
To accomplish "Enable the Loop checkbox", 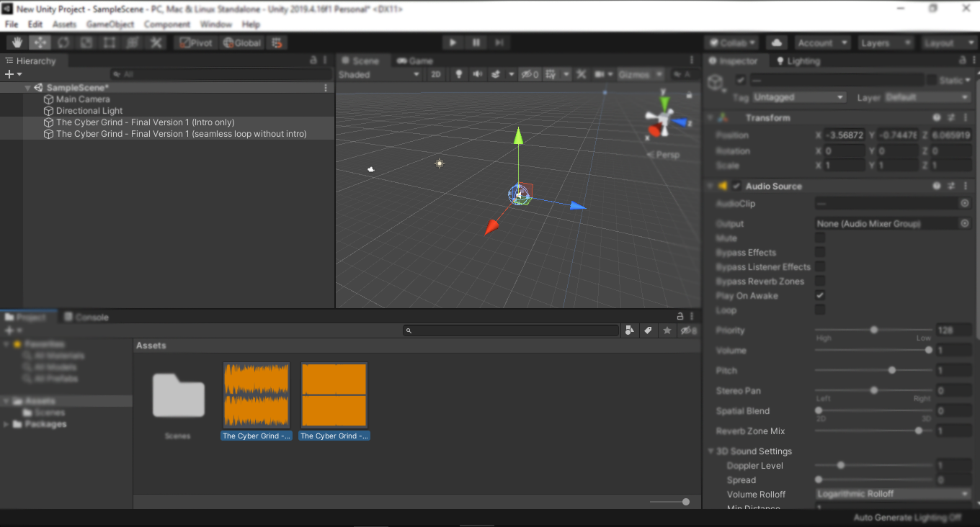I will point(820,310).
